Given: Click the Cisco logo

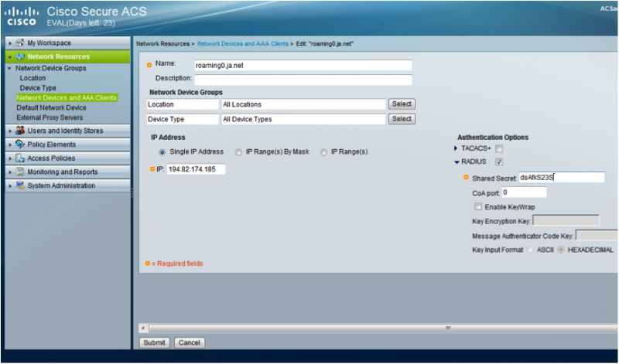Looking at the screenshot, I should tap(22, 16).
